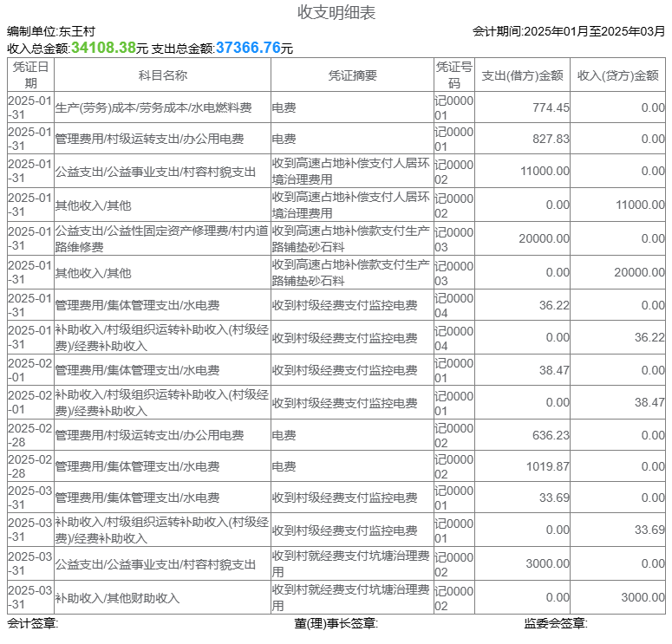672x644 pixels.
Task: Click 3000.00 in the income column
Action: click(643, 597)
